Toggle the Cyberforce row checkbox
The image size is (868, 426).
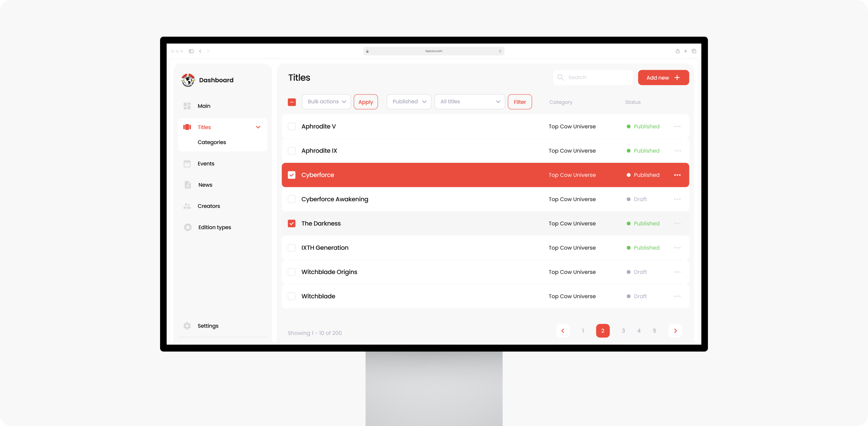pyautogui.click(x=292, y=175)
